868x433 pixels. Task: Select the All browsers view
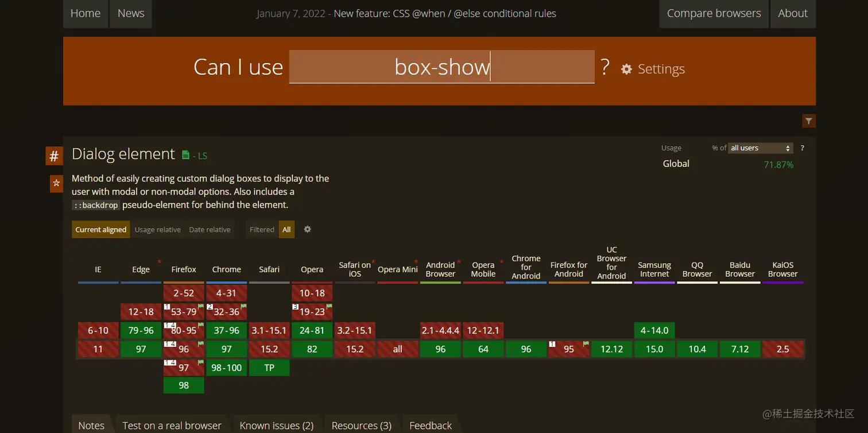(x=286, y=229)
